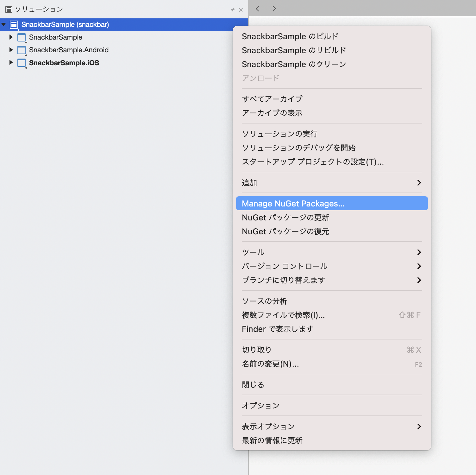Select NuGet パッケージの更新
Image resolution: width=476 pixels, height=475 pixels.
pos(332,218)
